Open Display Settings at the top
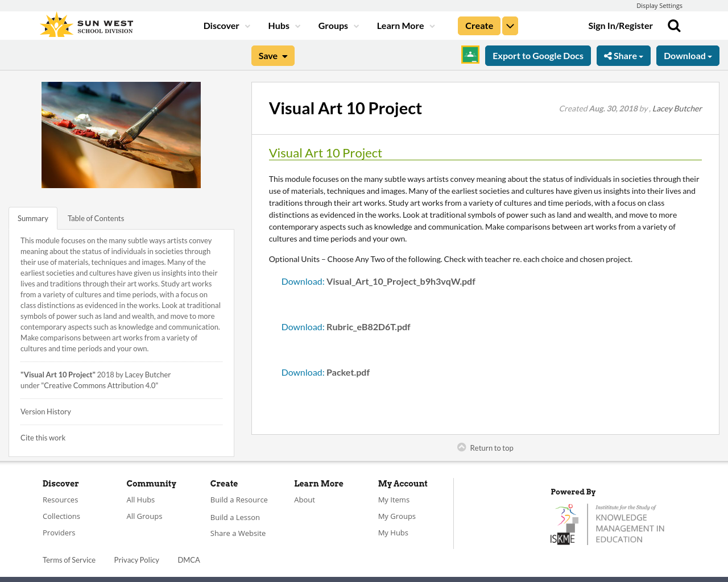This screenshot has height=582, width=728. point(659,6)
